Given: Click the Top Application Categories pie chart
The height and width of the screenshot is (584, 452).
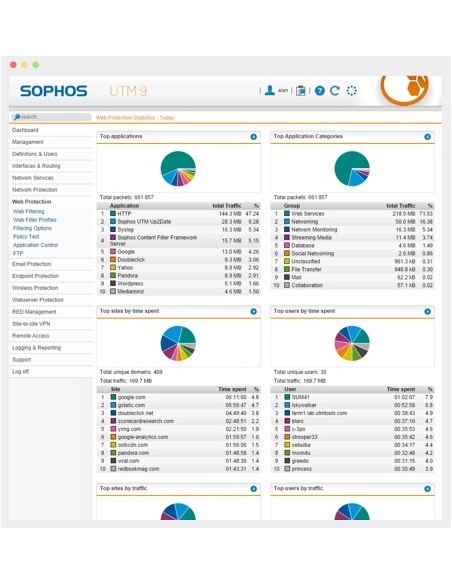Looking at the screenshot, I should pyautogui.click(x=352, y=168).
